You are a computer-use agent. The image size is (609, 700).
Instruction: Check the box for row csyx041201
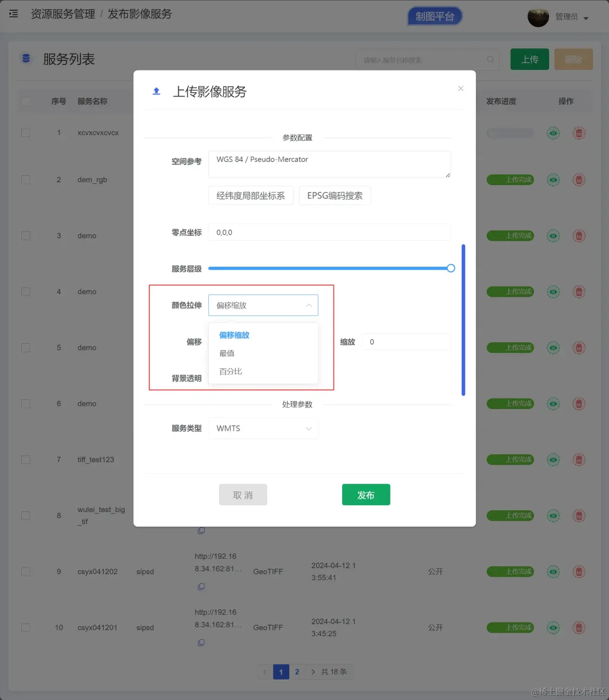click(26, 628)
